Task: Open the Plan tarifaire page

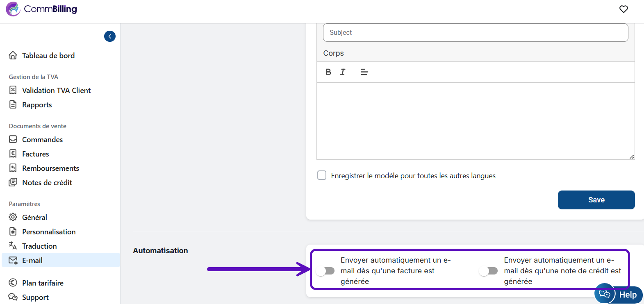Action: pyautogui.click(x=43, y=283)
